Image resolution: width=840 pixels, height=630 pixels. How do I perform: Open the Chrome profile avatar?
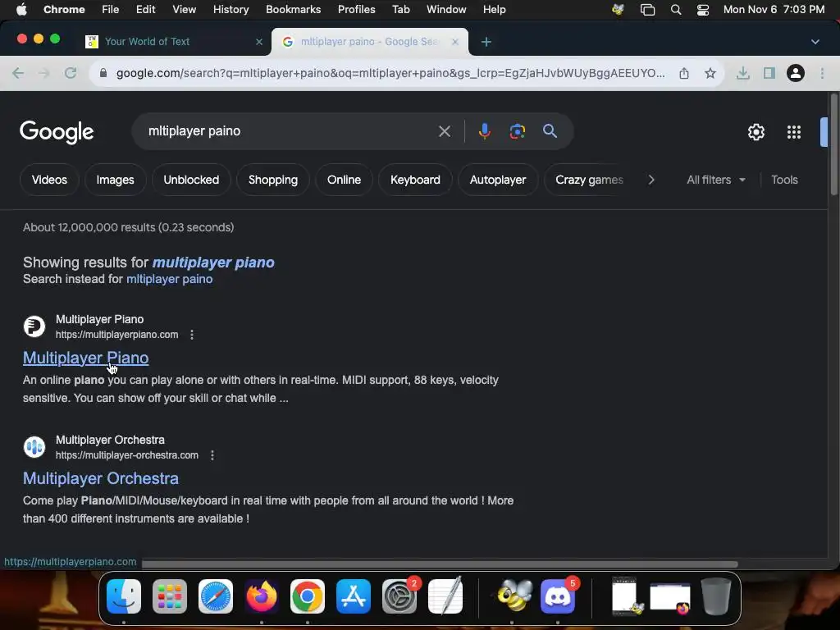pos(796,73)
